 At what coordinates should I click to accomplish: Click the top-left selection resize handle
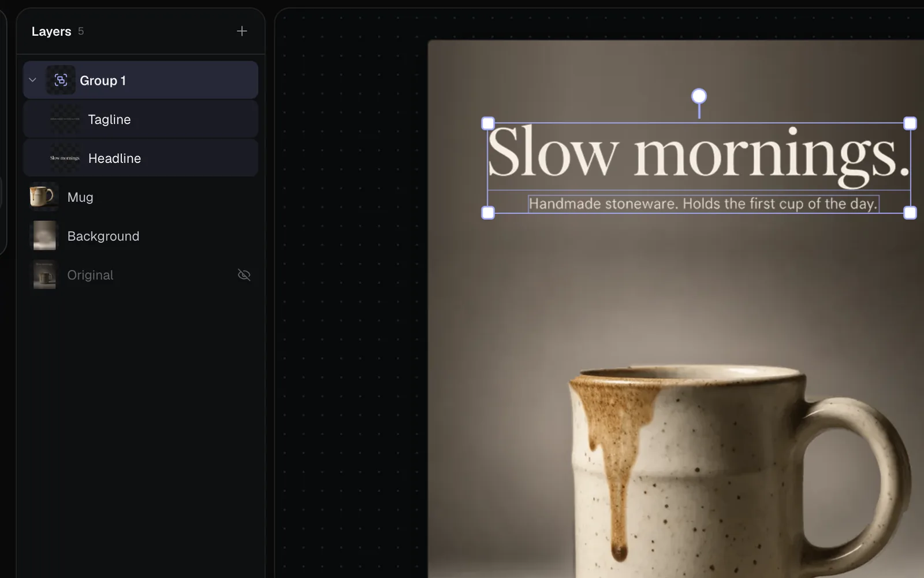tap(488, 123)
